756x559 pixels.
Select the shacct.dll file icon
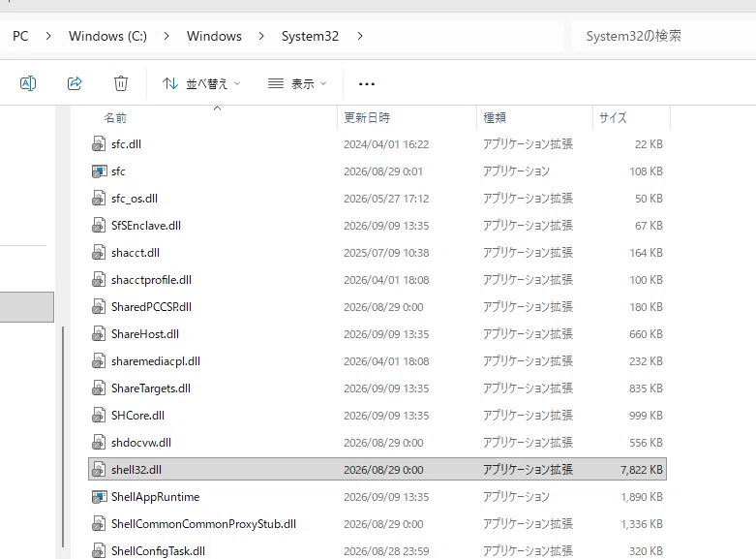pyautogui.click(x=99, y=253)
